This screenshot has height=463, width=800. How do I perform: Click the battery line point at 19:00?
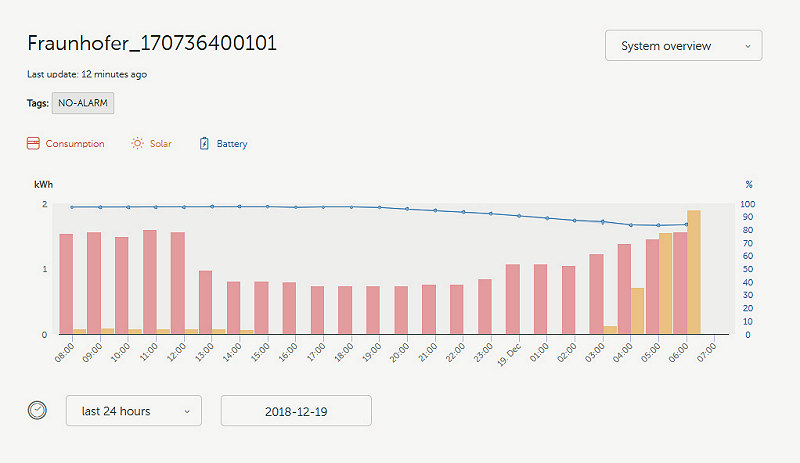(379, 207)
